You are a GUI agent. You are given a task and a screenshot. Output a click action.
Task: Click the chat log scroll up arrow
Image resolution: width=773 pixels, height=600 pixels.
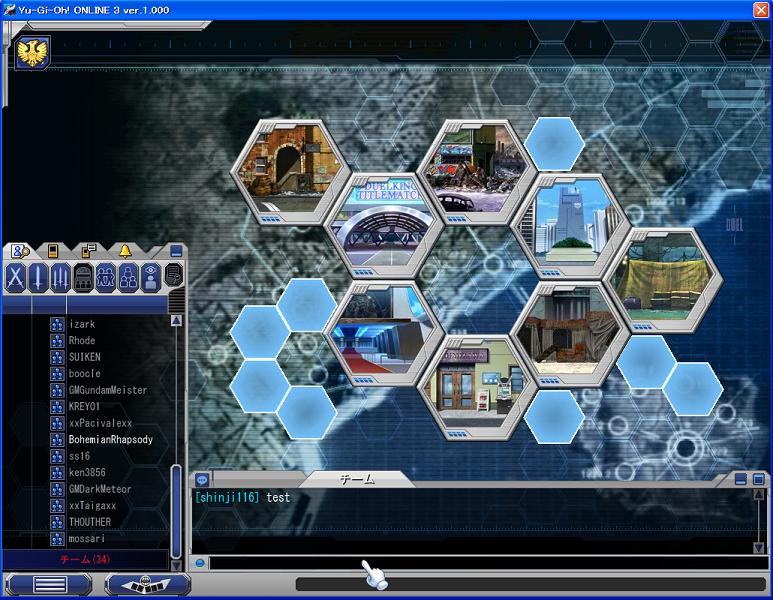[759, 495]
